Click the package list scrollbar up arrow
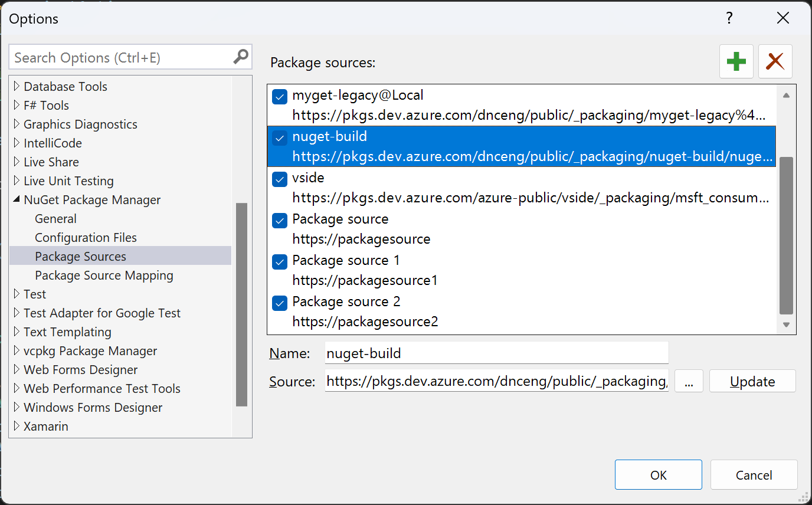812x505 pixels. click(786, 94)
